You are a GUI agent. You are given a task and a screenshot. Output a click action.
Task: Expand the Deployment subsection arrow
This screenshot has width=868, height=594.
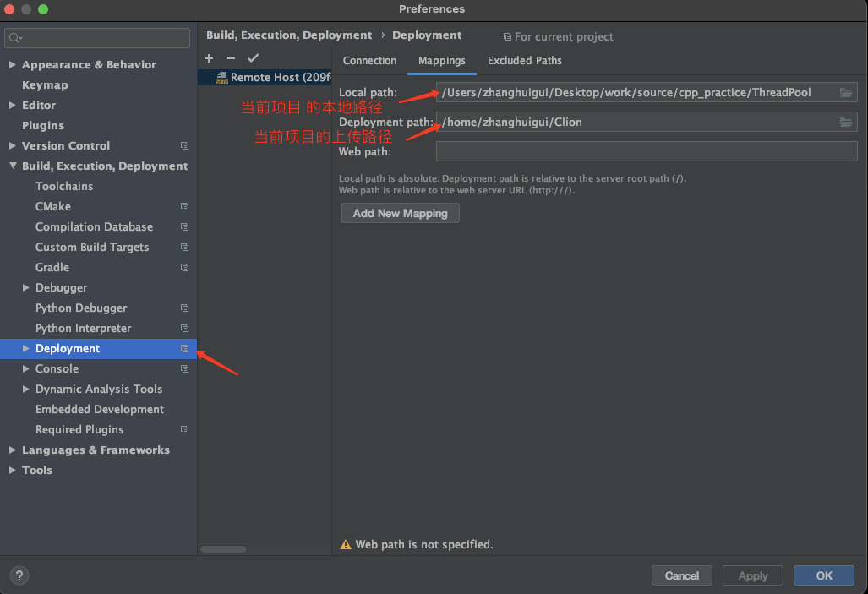25,348
